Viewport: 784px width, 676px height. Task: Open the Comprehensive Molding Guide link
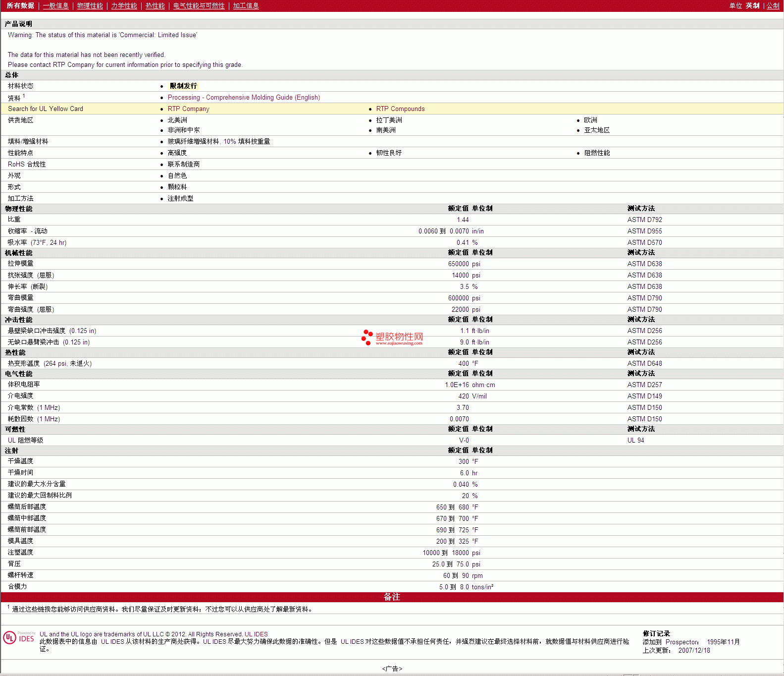(x=244, y=98)
